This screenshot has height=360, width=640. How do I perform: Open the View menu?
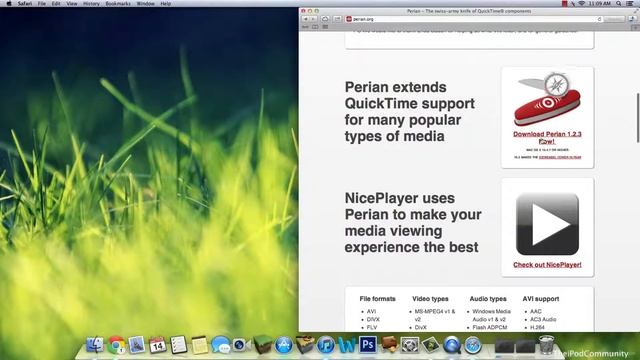[72, 4]
